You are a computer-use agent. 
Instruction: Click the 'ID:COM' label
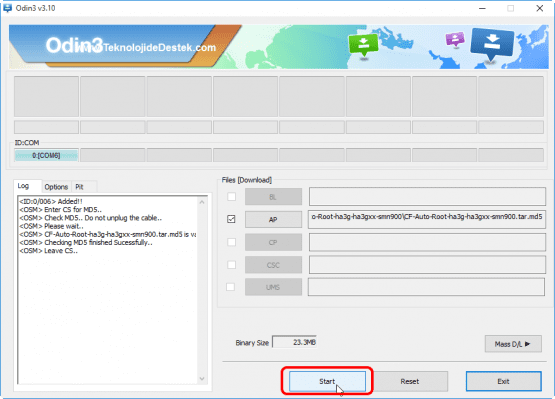tap(27, 143)
